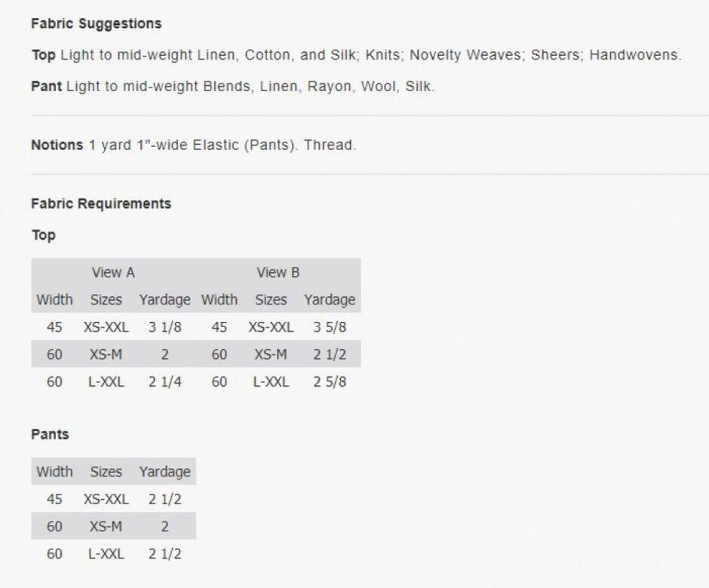The image size is (709, 588).
Task: Select the View A column header
Action: (x=113, y=272)
